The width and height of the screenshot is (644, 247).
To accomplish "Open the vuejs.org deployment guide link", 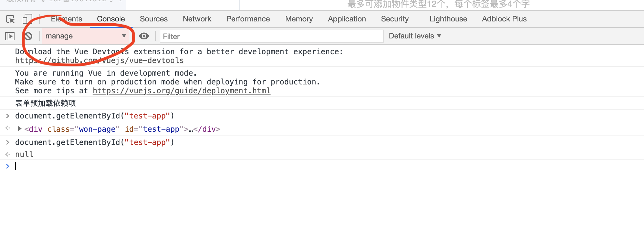I will click(182, 91).
